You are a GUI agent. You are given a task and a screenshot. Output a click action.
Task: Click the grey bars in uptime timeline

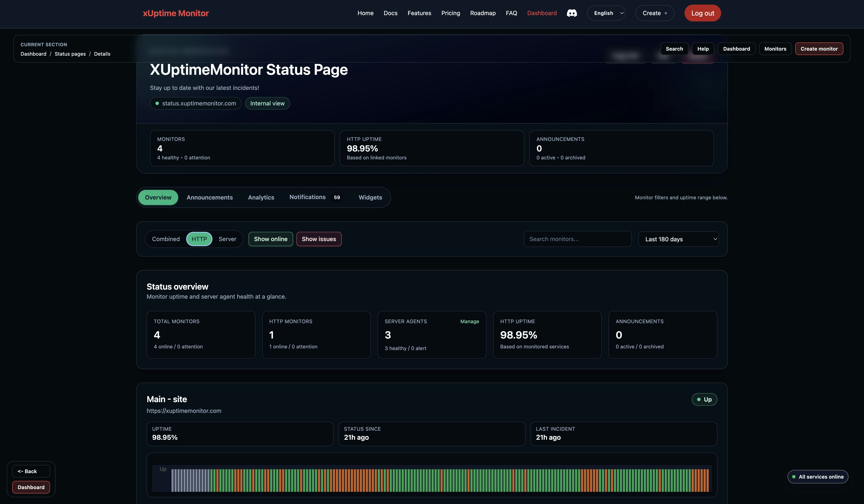[x=190, y=480]
